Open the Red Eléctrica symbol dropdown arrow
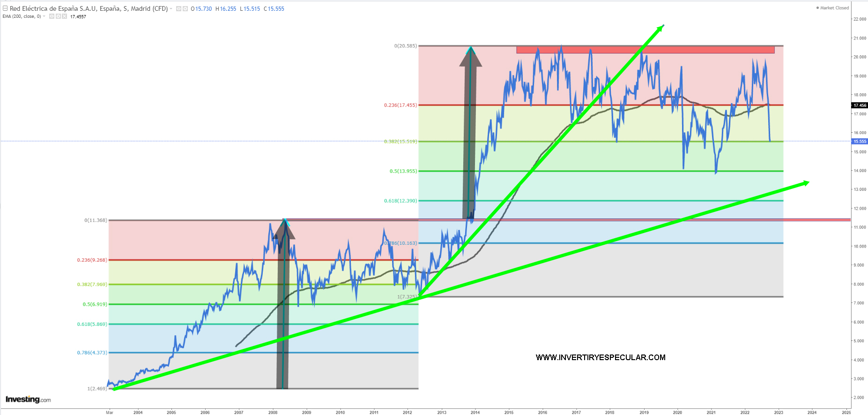Viewport: 868px width, 415px height. (171, 9)
